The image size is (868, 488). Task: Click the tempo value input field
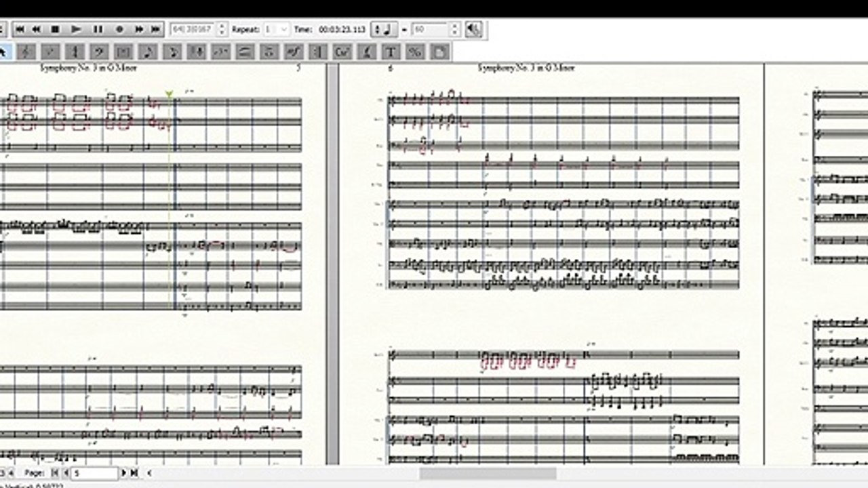[430, 30]
